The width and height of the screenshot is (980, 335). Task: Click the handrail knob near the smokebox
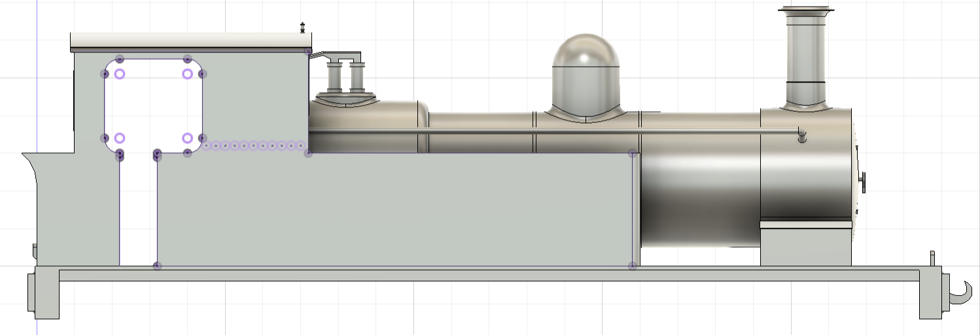(x=802, y=136)
